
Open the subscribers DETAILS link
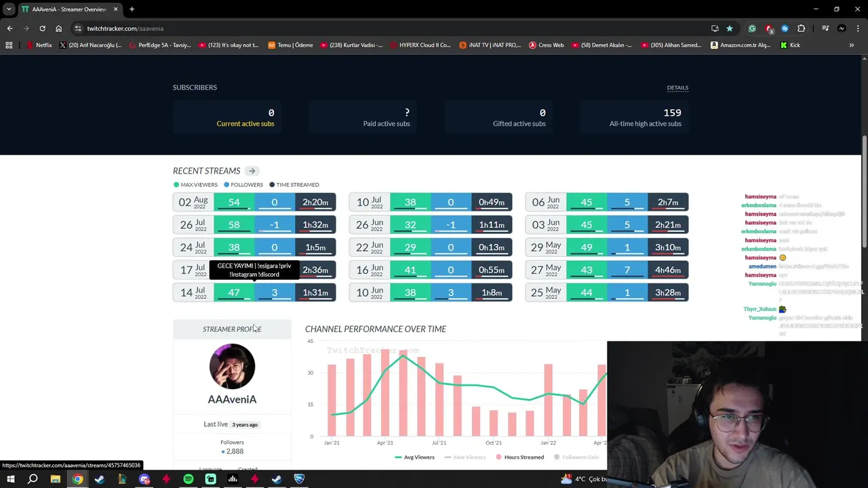(x=677, y=87)
